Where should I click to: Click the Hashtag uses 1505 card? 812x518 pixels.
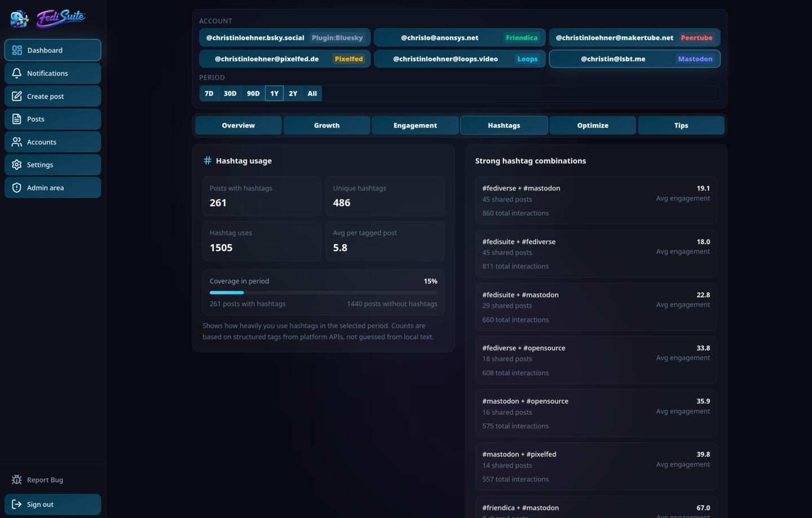click(x=262, y=241)
